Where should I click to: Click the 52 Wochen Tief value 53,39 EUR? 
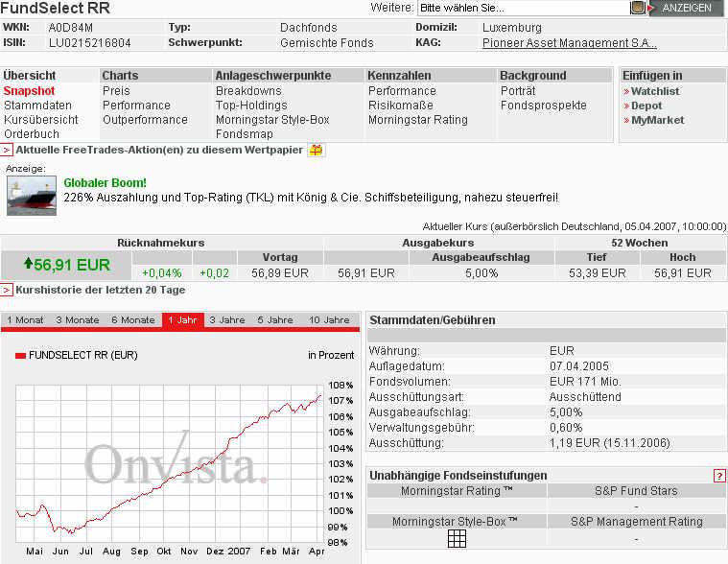[597, 273]
